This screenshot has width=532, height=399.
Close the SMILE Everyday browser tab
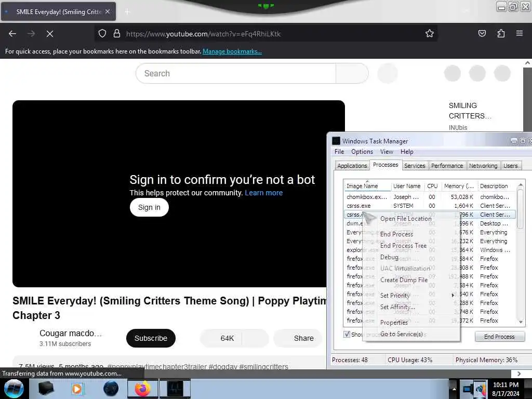click(108, 11)
